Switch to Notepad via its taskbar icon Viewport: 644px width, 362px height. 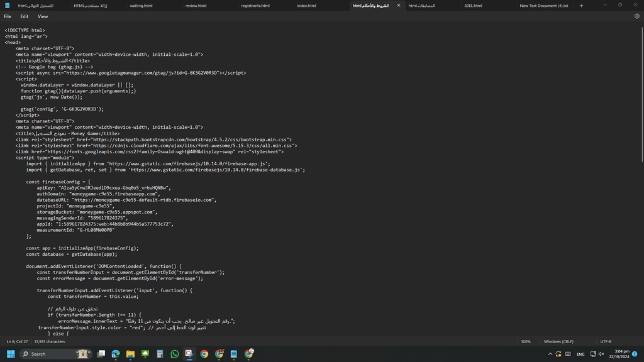click(234, 354)
